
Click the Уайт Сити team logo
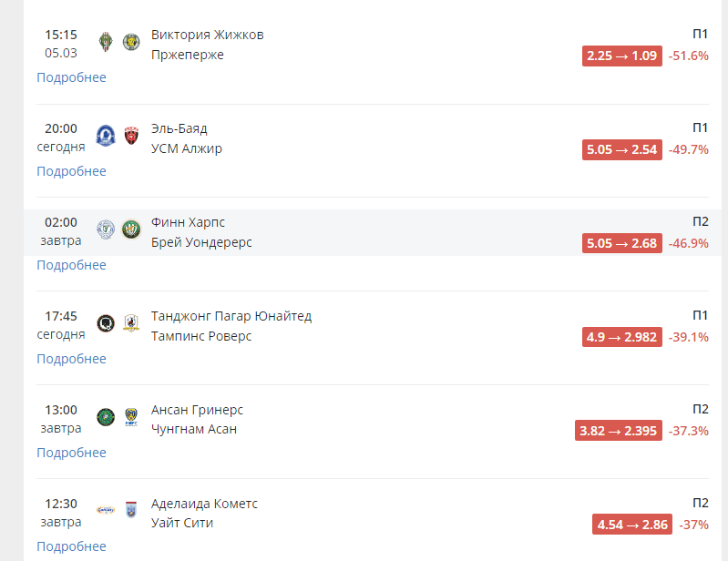(131, 511)
